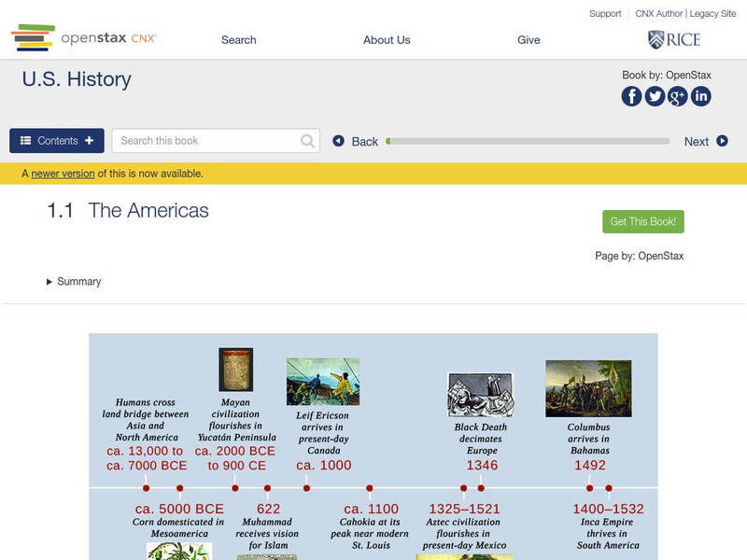This screenshot has width=747, height=560.
Task: Share the book on Twitter
Action: 655,96
